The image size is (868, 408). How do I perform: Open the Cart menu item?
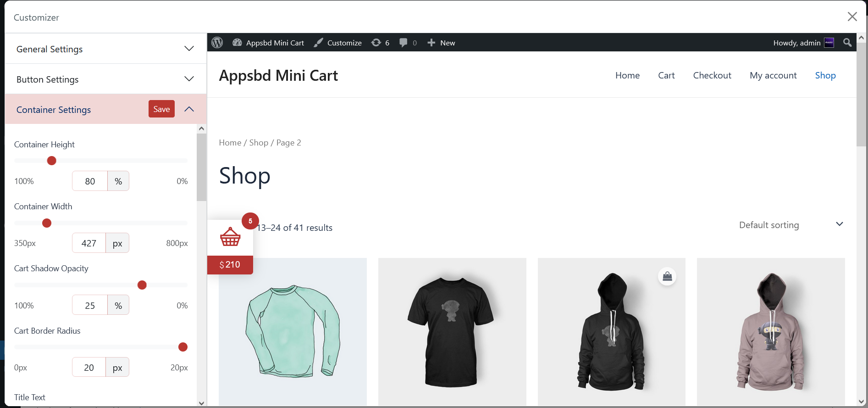coord(666,75)
